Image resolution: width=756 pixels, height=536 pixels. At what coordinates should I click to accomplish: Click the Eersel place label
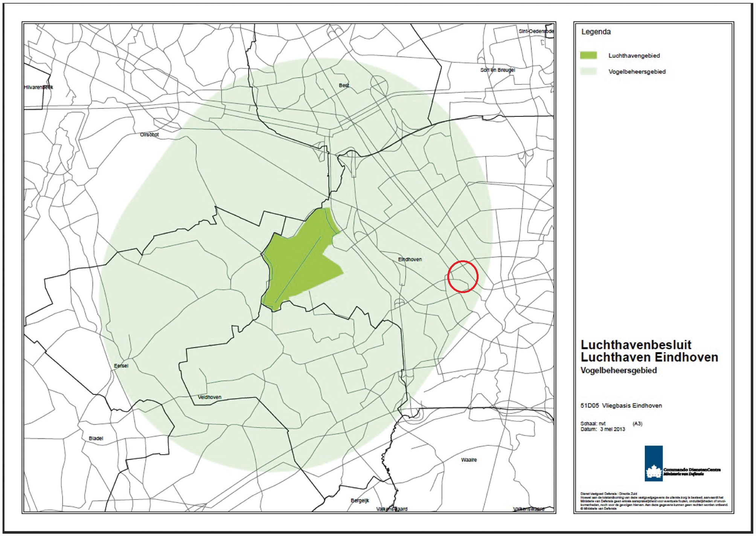pos(121,366)
